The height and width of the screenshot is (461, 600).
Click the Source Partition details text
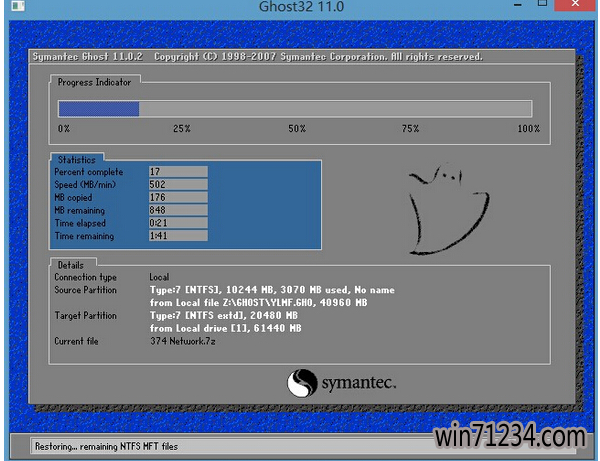point(271,290)
